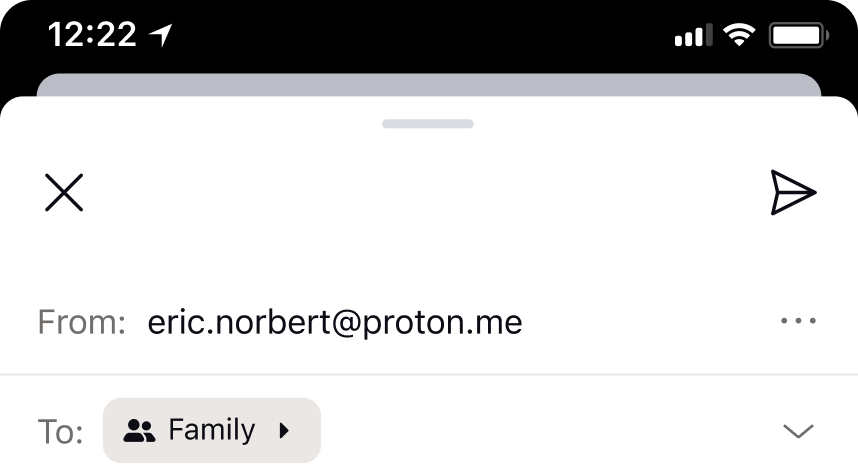Tap the Wi-Fi status icon
858x472 pixels.
point(739,35)
